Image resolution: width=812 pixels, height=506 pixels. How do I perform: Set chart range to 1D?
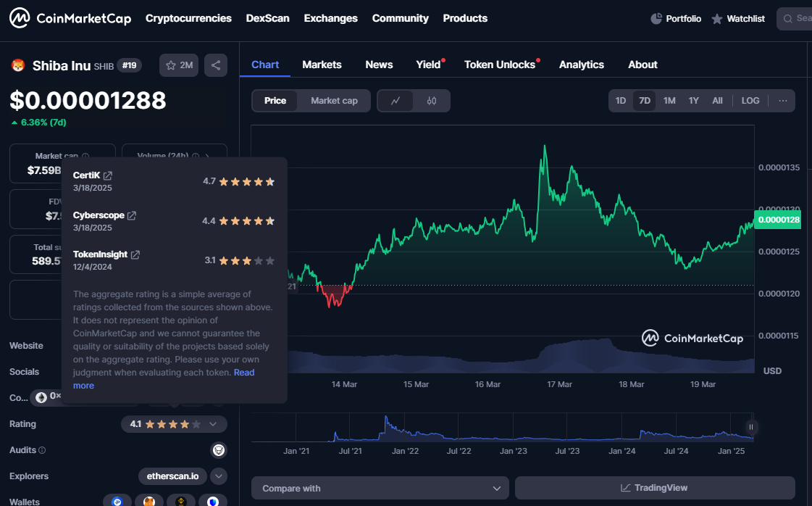621,101
